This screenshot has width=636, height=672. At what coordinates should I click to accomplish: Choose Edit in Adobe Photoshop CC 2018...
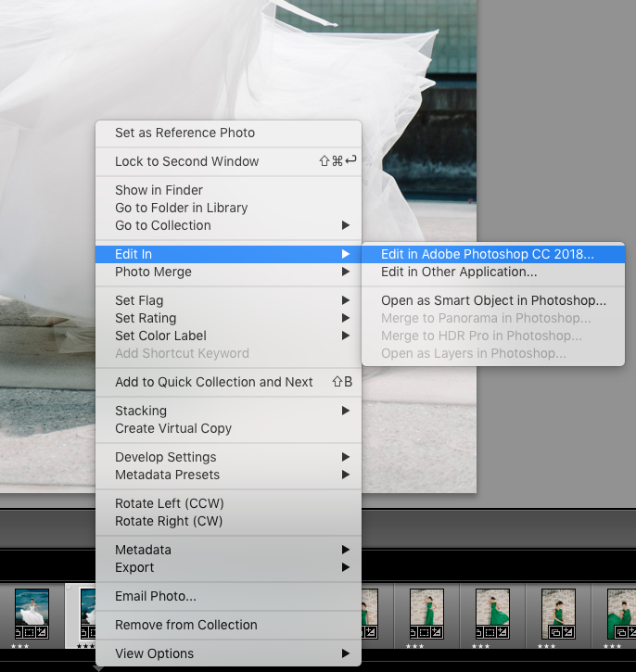click(493, 254)
